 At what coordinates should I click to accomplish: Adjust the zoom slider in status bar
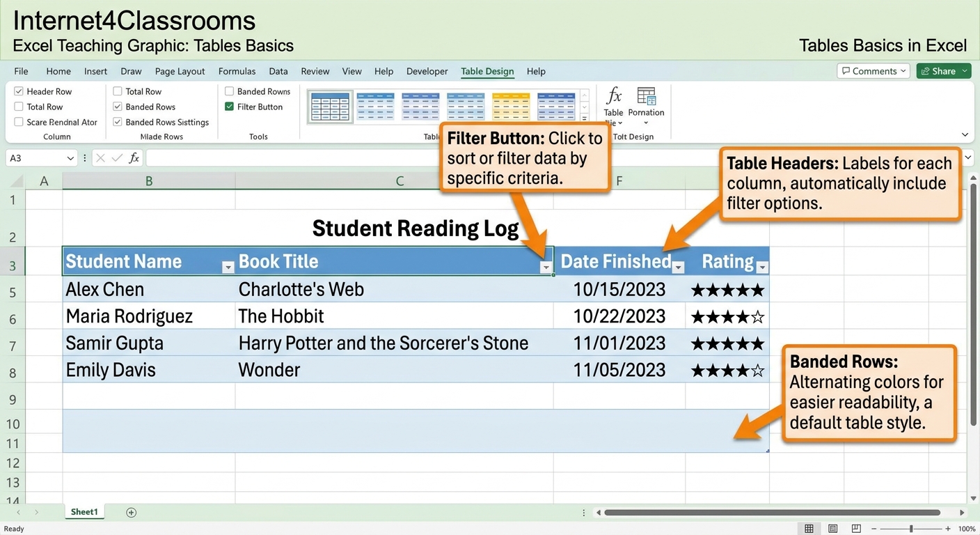click(x=911, y=529)
